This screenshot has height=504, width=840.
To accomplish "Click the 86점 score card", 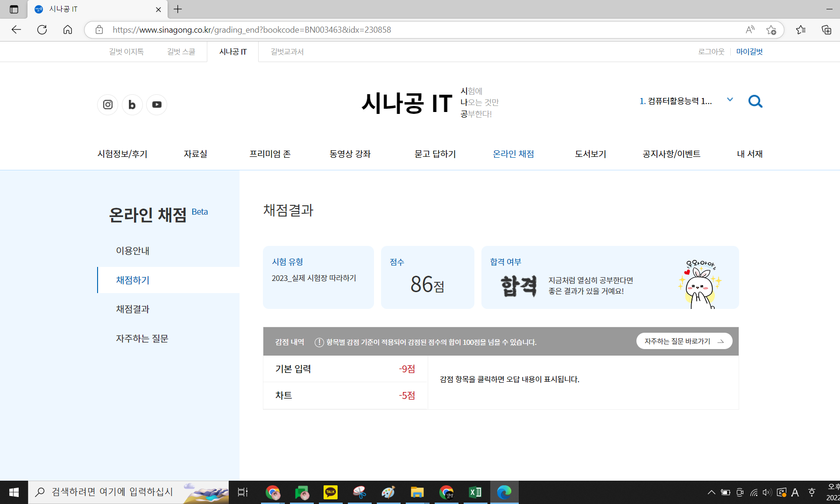I will tap(428, 277).
